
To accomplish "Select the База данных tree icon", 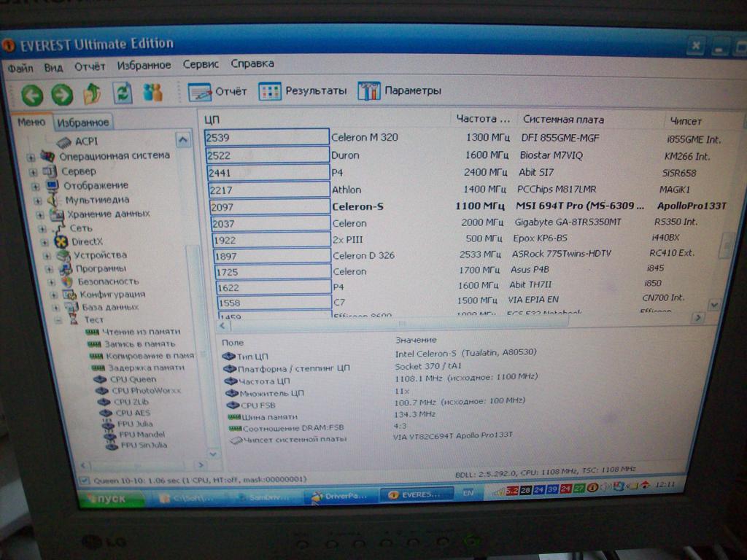I will (71, 307).
